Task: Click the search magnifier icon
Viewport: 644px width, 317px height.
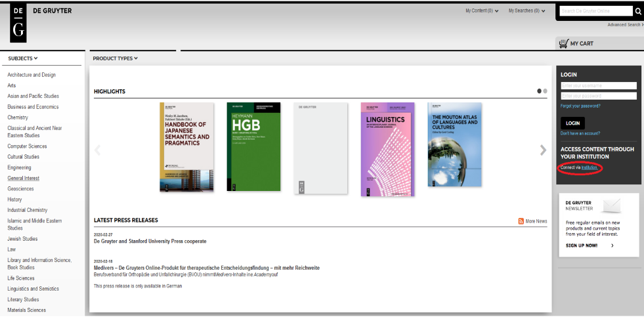Action: [x=638, y=11]
